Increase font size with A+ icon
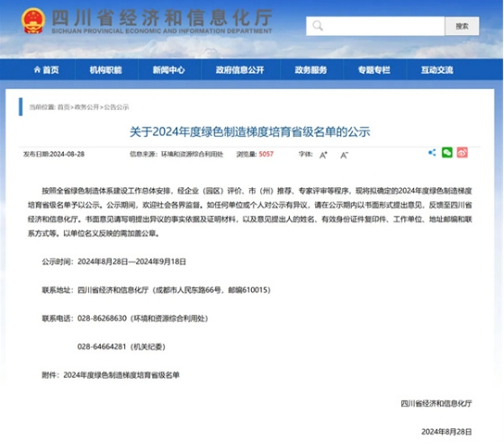The image size is (504, 447). point(323,155)
